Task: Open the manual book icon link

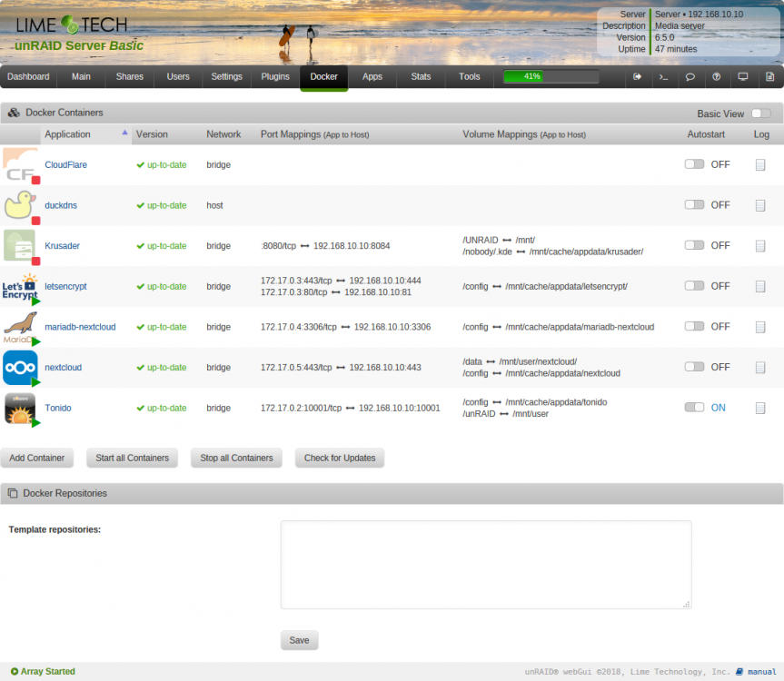Action: point(739,672)
